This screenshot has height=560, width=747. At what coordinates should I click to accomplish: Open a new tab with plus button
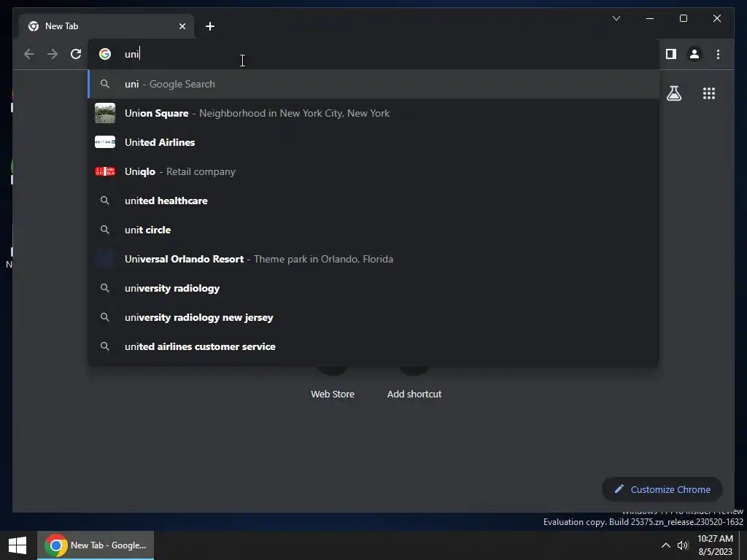pos(209,26)
